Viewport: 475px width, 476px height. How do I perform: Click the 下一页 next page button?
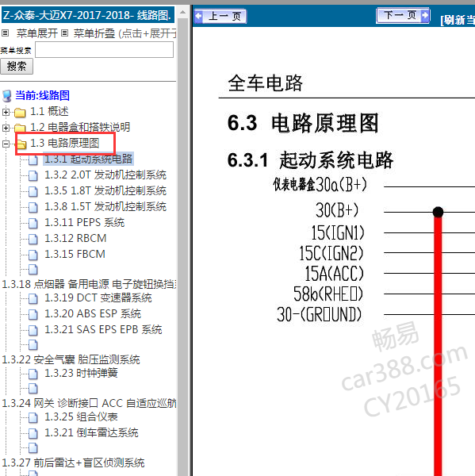[x=403, y=15]
